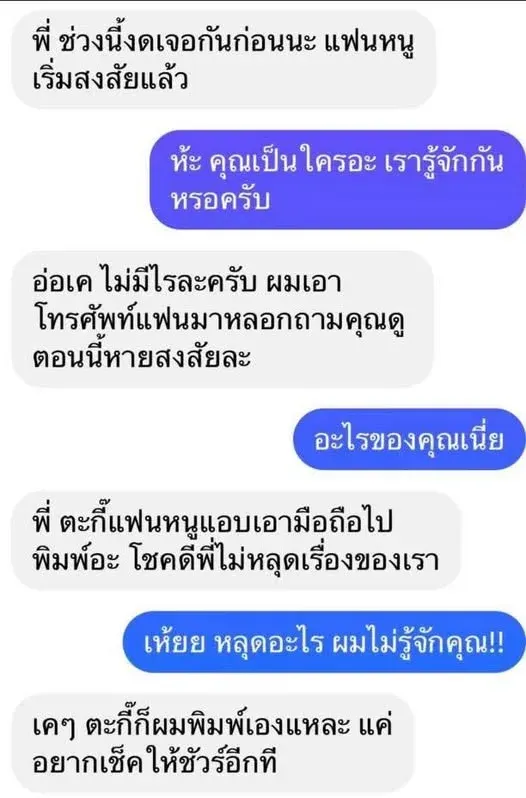Select the blue bubble 'เห้ยย หลุดอะไร ผมไม่รู้จักคุณ!!'
Screen dimensions: 526x798
coord(325,642)
